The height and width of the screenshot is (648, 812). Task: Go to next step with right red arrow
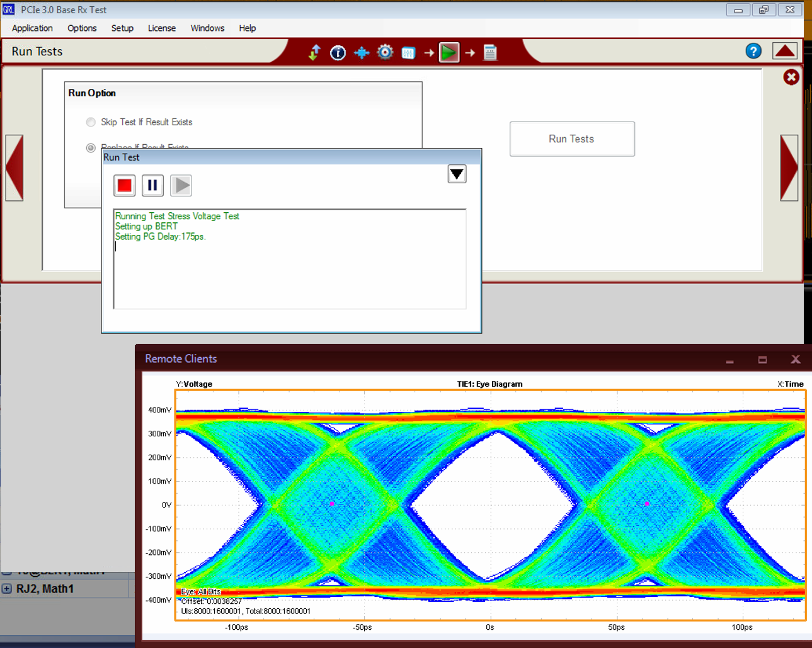(x=789, y=168)
